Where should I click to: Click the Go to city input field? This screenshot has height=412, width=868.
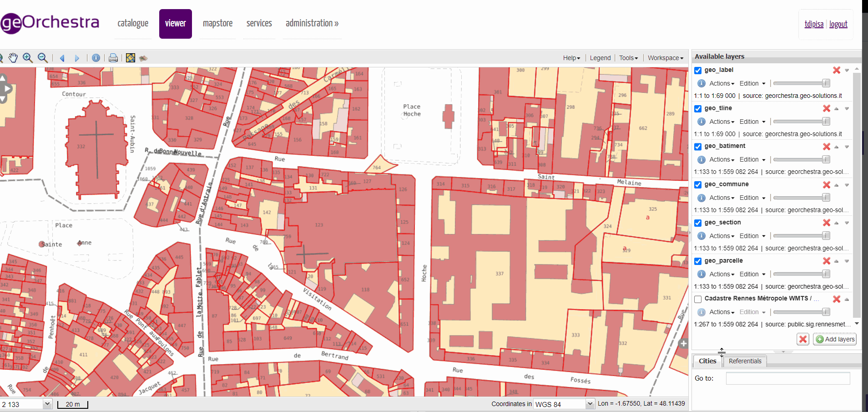click(x=788, y=378)
